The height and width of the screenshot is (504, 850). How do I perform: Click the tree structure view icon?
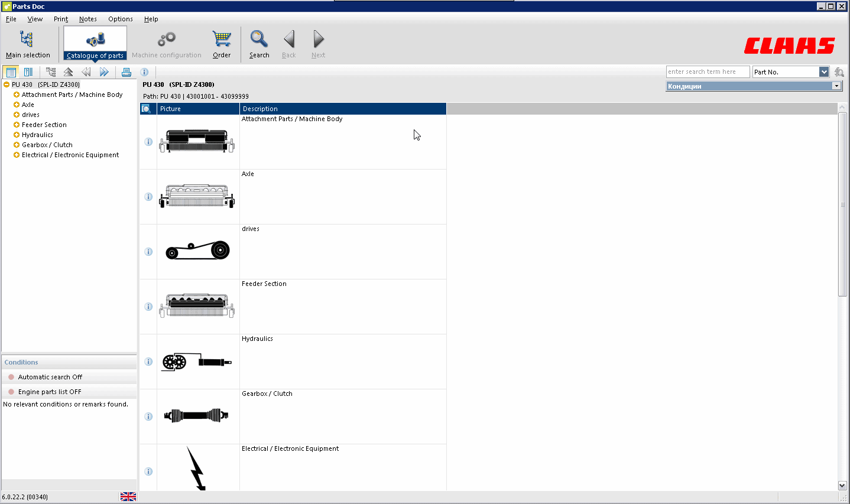click(51, 71)
